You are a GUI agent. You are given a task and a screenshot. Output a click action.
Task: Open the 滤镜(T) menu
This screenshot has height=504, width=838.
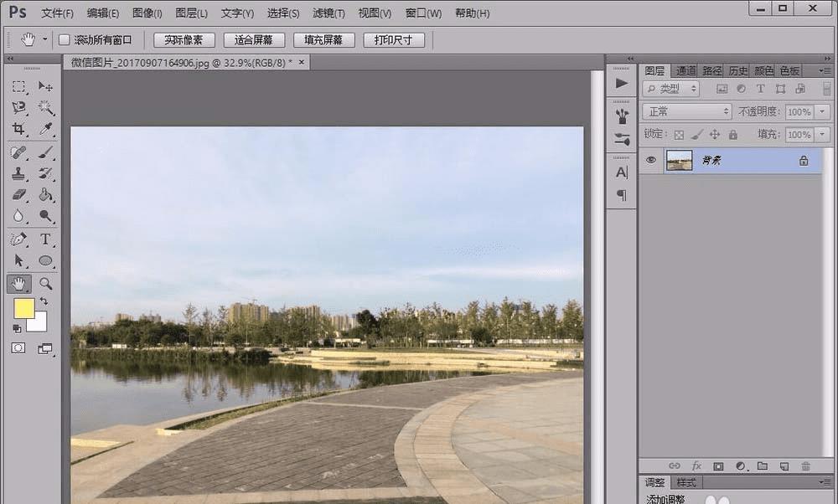click(x=328, y=13)
